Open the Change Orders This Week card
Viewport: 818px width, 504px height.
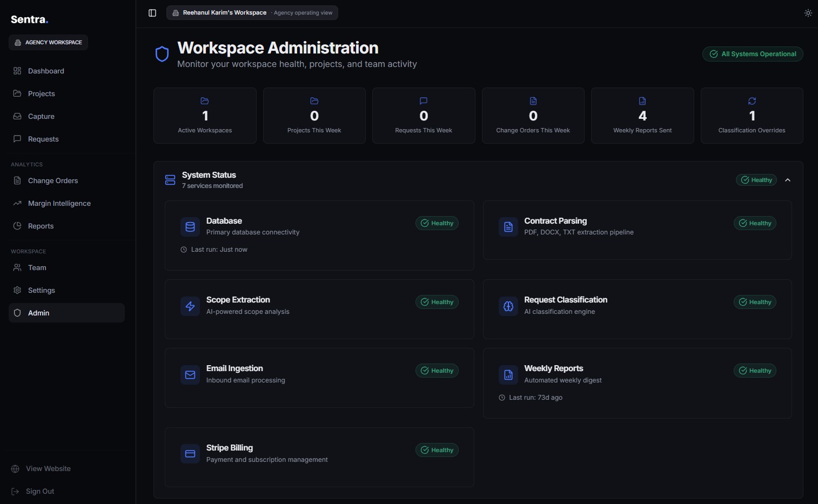pos(533,116)
